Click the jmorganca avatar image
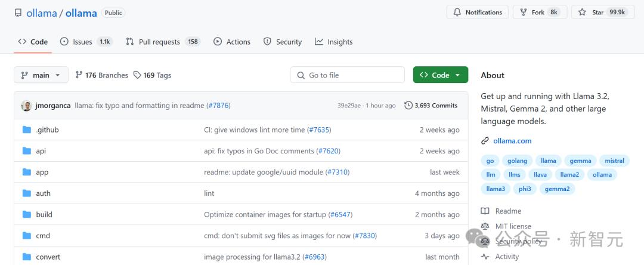 [x=26, y=106]
